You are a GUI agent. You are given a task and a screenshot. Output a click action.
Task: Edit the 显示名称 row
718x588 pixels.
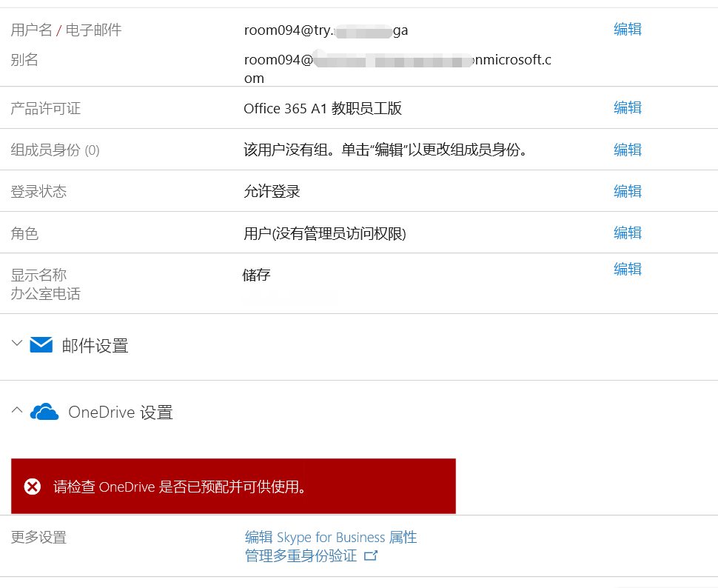click(628, 269)
